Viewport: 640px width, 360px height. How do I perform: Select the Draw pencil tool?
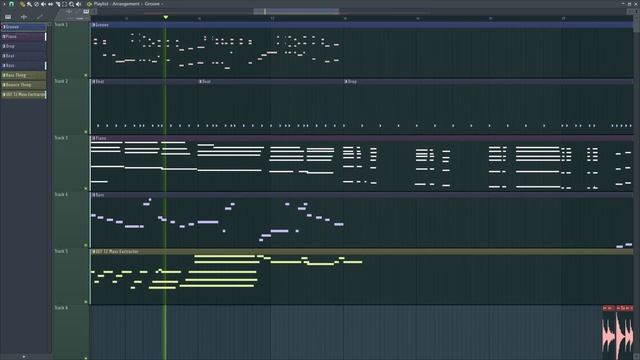coord(22,4)
